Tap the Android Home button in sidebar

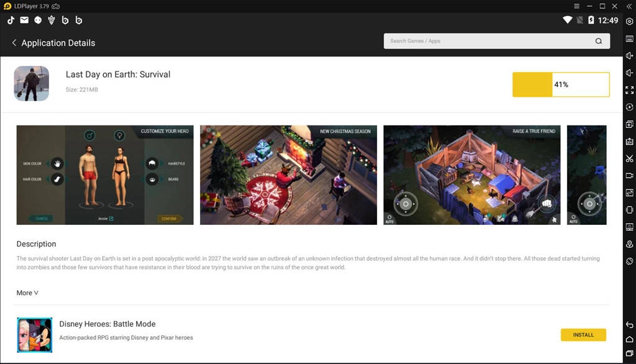point(630,339)
